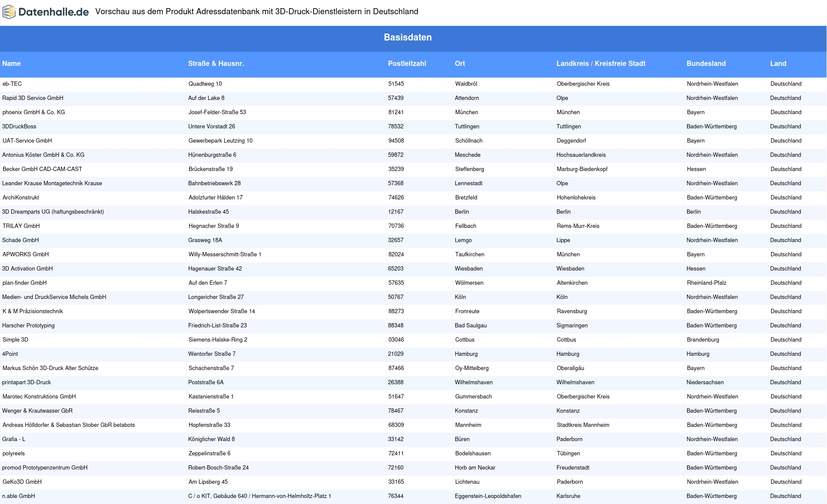Click the Basisdaten section header

point(408,37)
